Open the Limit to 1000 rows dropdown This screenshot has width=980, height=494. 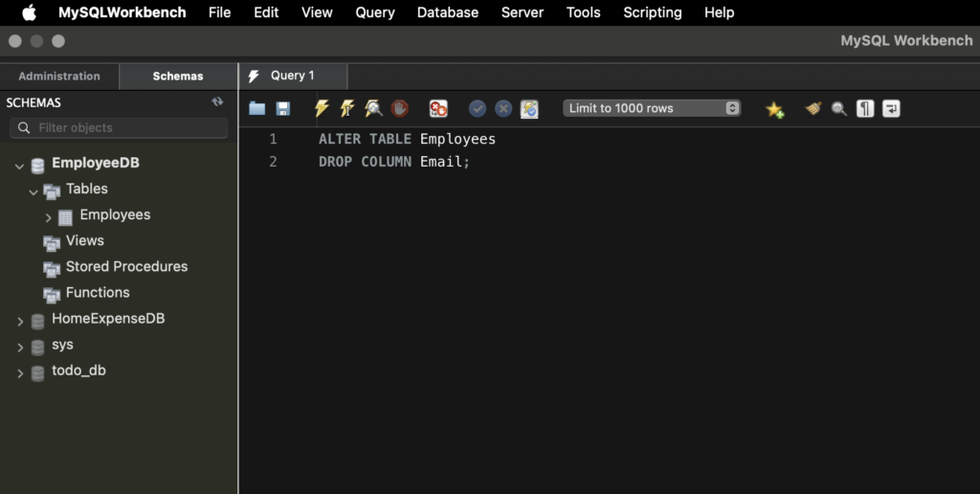coord(653,108)
